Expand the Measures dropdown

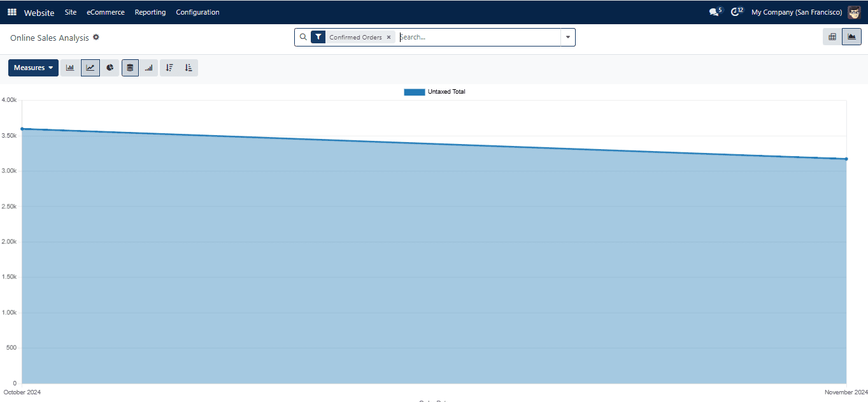pos(33,68)
